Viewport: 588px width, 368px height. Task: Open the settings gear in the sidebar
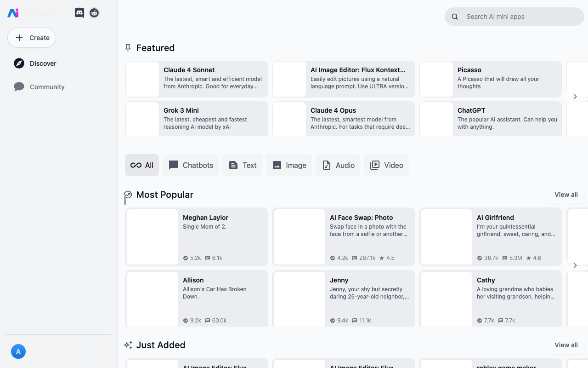(x=103, y=352)
